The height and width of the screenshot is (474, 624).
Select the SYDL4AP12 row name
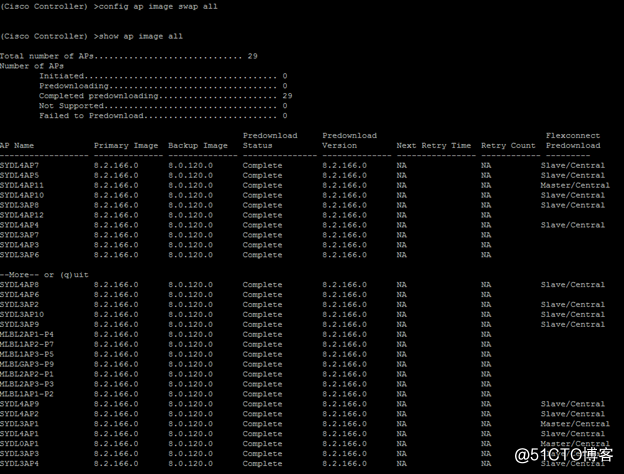coord(22,215)
